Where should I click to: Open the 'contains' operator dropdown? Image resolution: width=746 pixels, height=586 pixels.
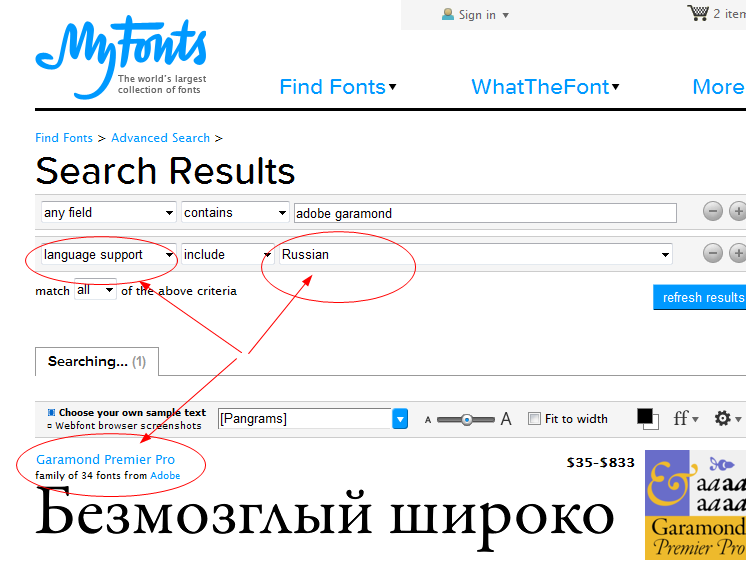[236, 213]
